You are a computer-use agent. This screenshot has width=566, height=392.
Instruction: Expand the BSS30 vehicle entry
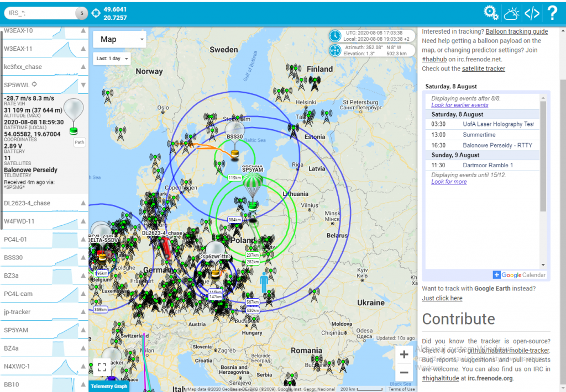pyautogui.click(x=83, y=257)
